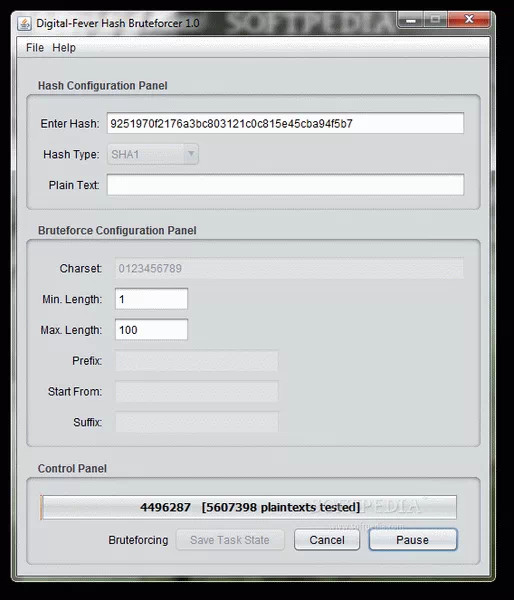
Task: Click the Charset label
Action: pyautogui.click(x=81, y=268)
